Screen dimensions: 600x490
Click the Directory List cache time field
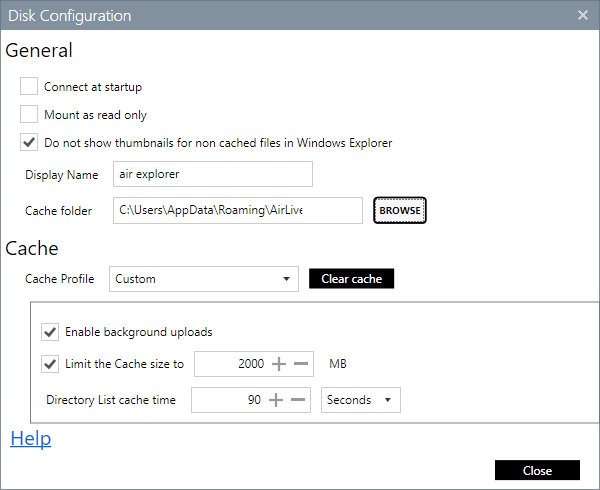(227, 400)
